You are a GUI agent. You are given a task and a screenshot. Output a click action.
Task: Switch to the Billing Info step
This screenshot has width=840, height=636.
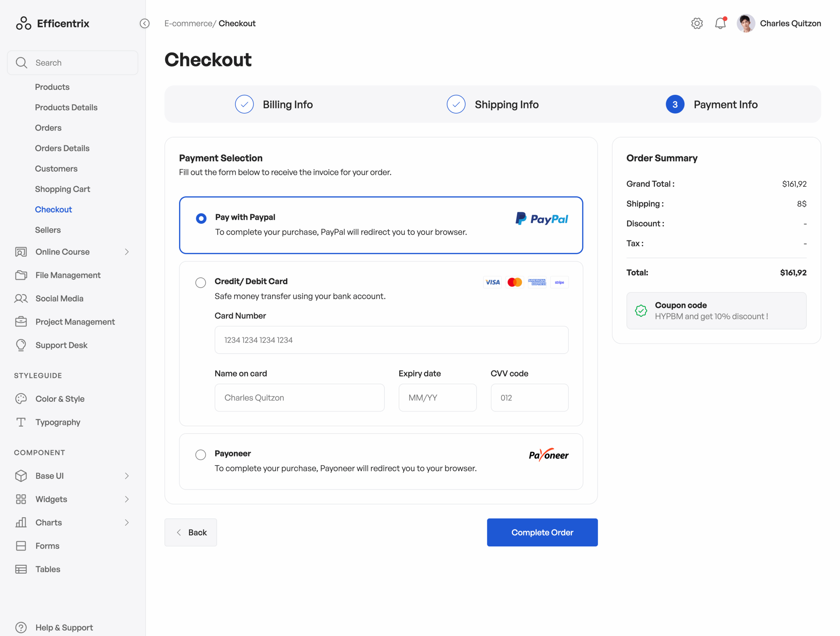287,104
